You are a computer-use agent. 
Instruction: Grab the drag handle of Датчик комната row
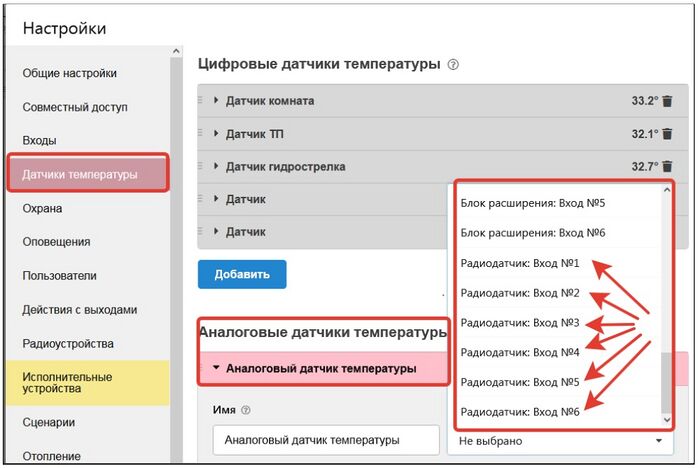[200, 101]
